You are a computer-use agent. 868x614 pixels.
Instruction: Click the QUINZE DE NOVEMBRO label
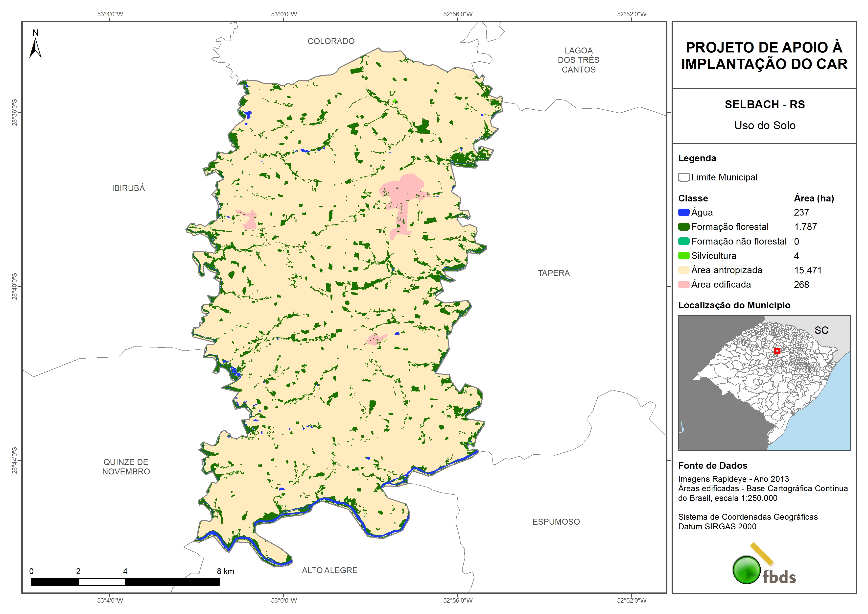pos(126,467)
